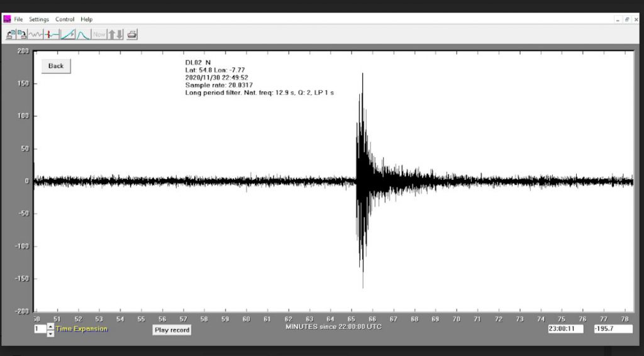This screenshot has height=356, width=644.
Task: Decrease Time Expansion with the down arrow
Action: point(51,333)
